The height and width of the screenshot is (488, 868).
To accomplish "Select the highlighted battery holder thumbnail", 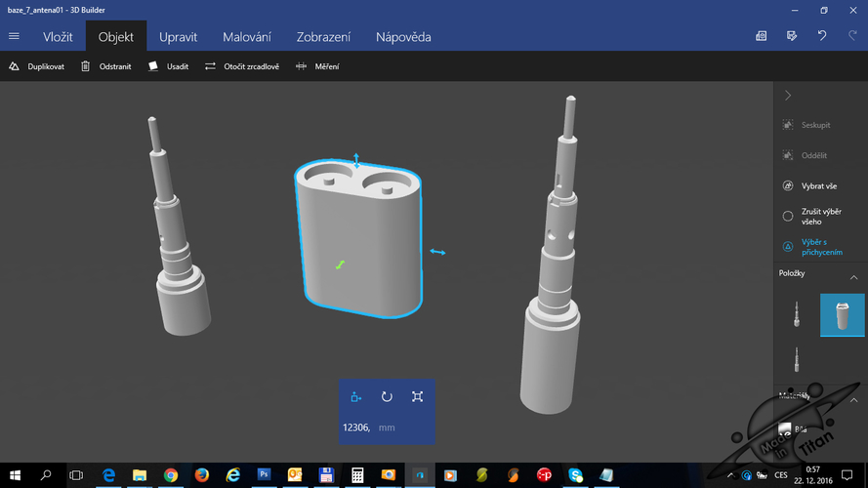I will [x=842, y=315].
